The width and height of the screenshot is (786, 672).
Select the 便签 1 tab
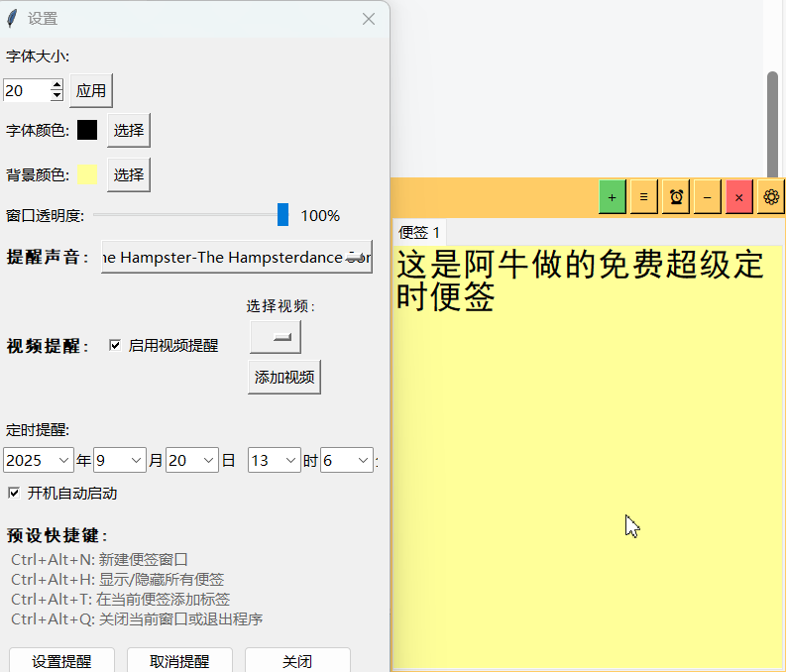418,233
